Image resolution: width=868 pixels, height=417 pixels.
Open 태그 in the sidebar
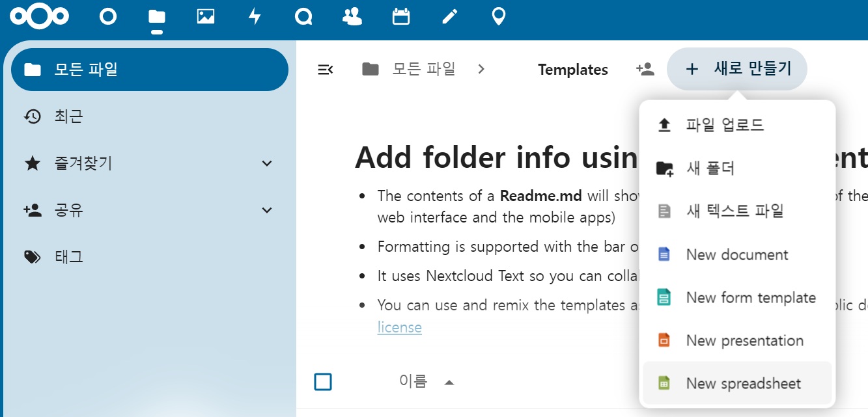(x=150, y=257)
